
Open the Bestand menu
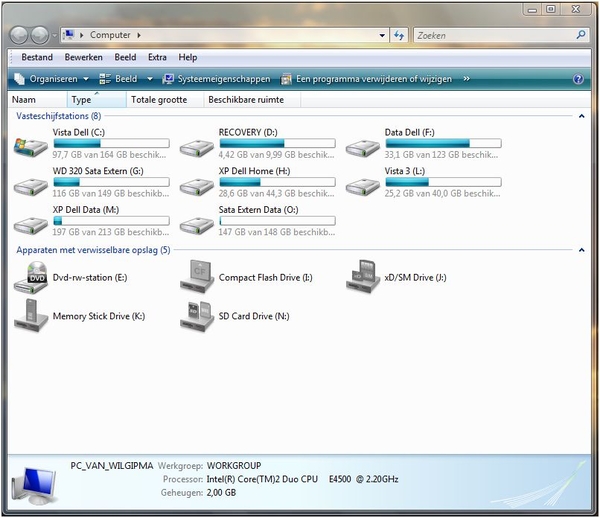tap(37, 58)
